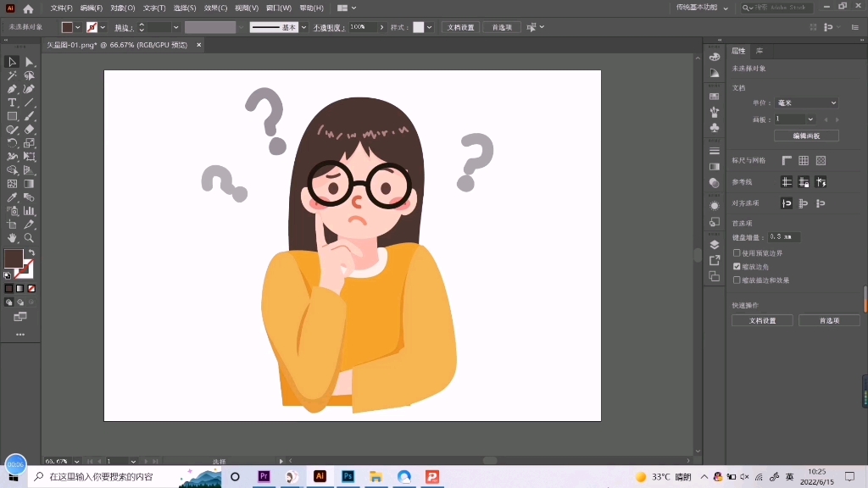Viewport: 868px width, 488px height.
Task: Disable the 缩放边角 checkbox
Action: (737, 267)
